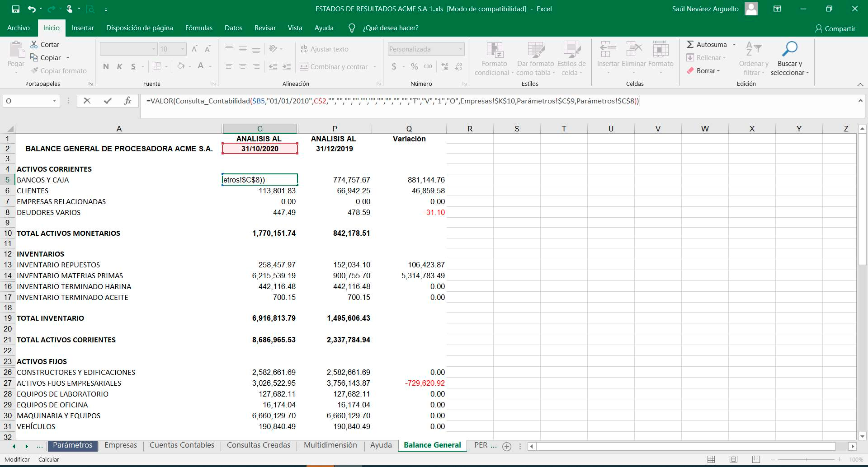
Task: Open the Parámetros sheet tab
Action: [x=72, y=445]
